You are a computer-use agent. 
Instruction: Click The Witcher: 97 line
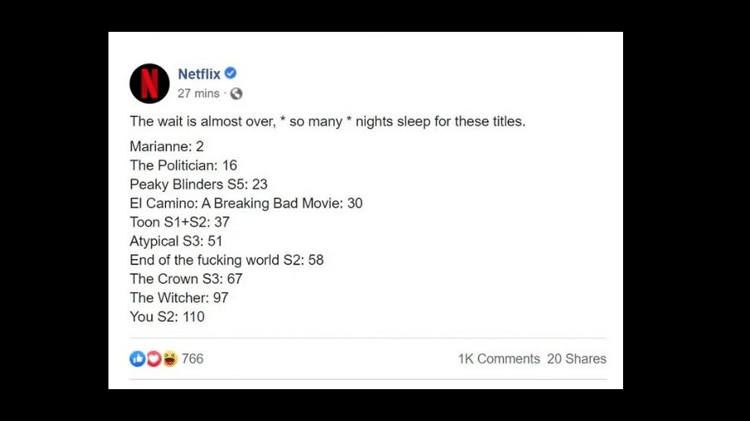click(x=179, y=298)
